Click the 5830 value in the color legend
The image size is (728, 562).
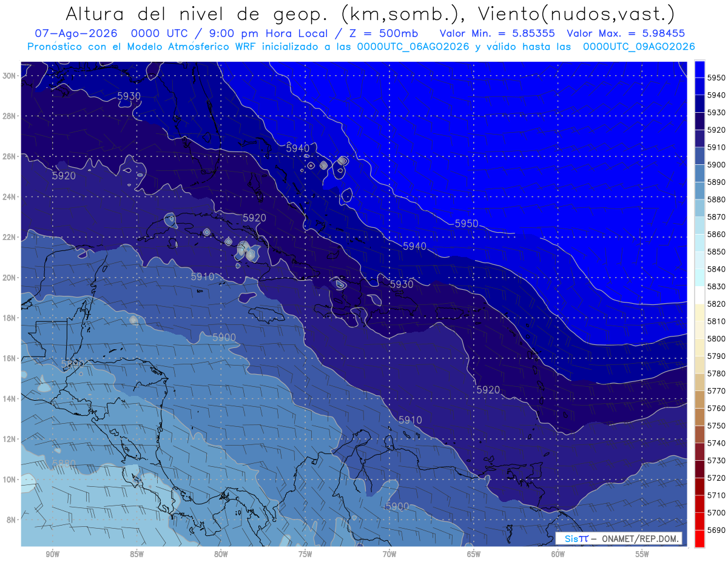[x=716, y=286]
